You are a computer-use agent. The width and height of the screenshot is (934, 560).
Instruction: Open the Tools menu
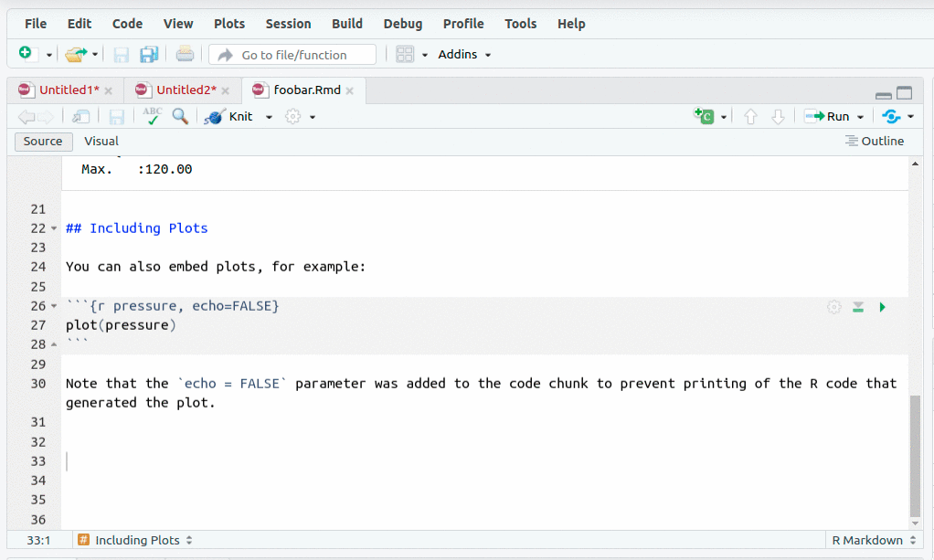[x=521, y=24]
